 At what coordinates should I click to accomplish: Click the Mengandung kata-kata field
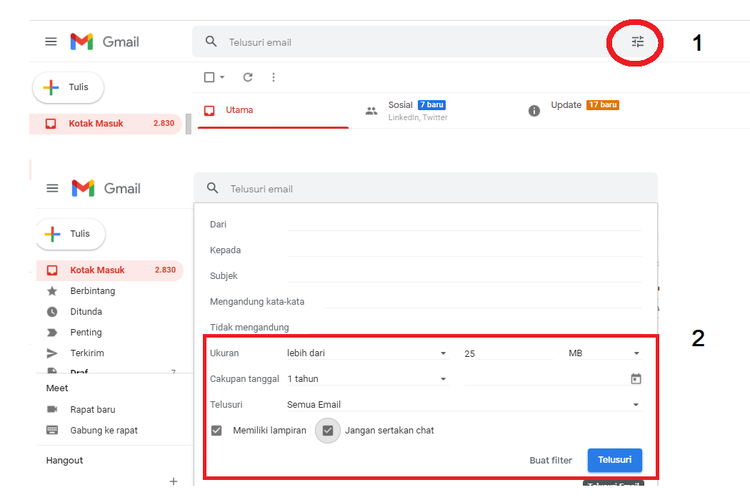[x=483, y=301]
